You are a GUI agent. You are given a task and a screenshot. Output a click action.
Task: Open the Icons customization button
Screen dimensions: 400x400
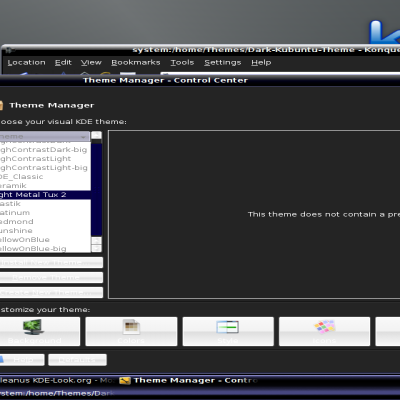pos(324,331)
